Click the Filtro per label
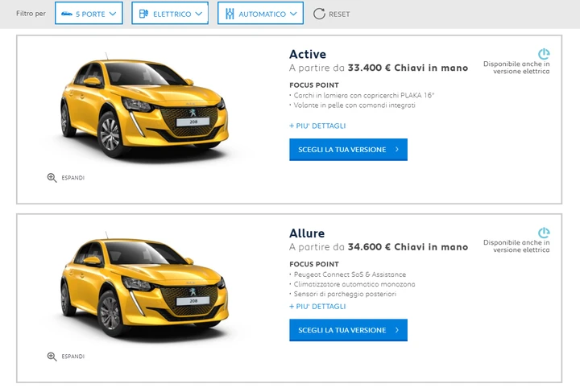The width and height of the screenshot is (580, 392). point(31,14)
